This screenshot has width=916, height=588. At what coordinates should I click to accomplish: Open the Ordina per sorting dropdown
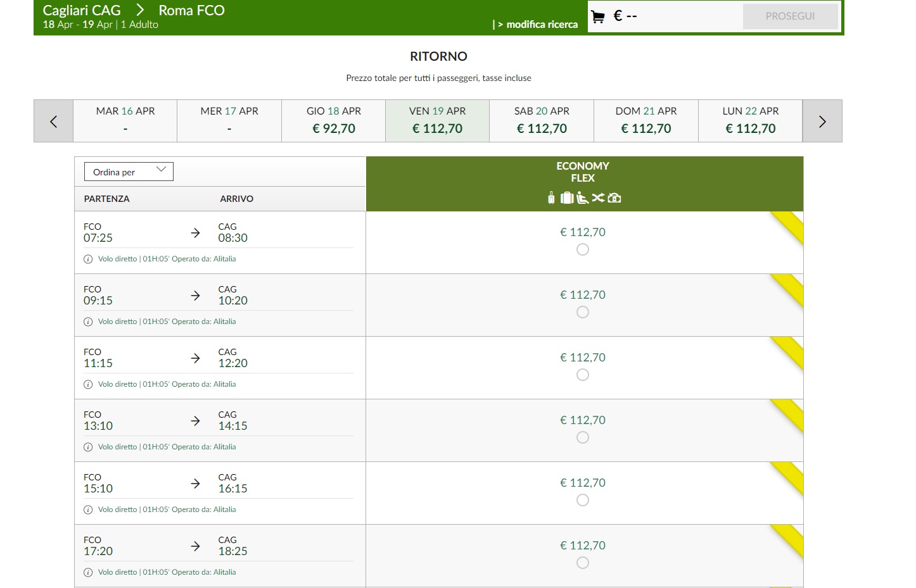pos(129,172)
